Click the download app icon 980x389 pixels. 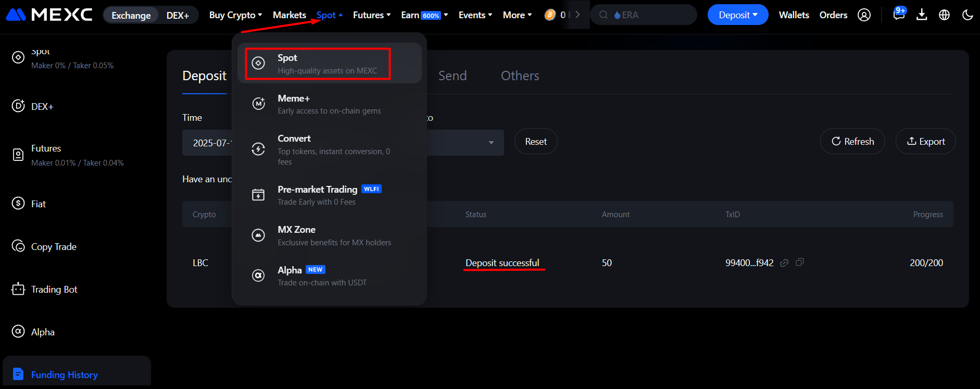point(922,15)
